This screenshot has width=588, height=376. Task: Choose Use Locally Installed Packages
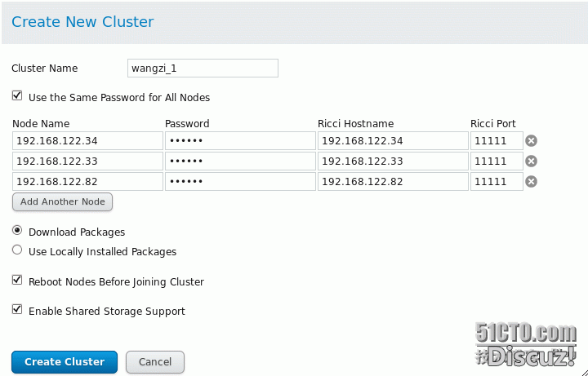coord(17,250)
